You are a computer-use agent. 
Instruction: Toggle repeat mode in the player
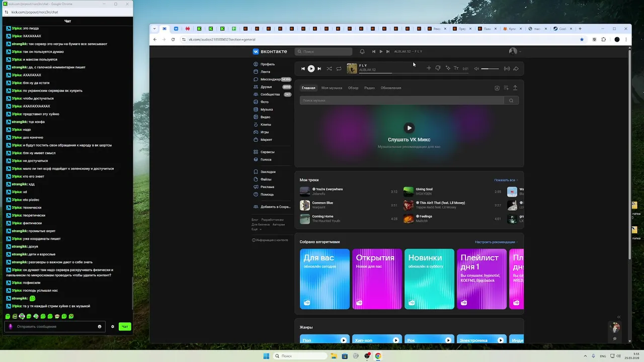click(x=339, y=68)
